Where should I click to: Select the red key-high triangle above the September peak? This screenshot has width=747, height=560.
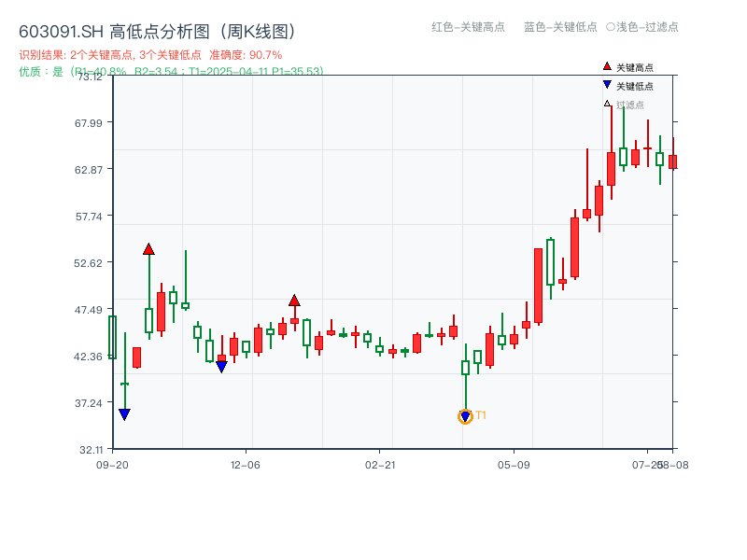(148, 249)
